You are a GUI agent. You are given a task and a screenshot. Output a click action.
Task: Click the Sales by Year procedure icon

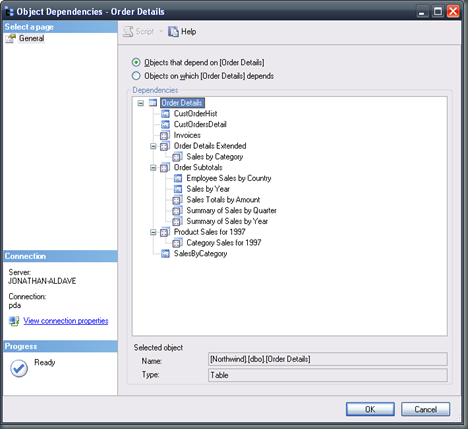178,189
